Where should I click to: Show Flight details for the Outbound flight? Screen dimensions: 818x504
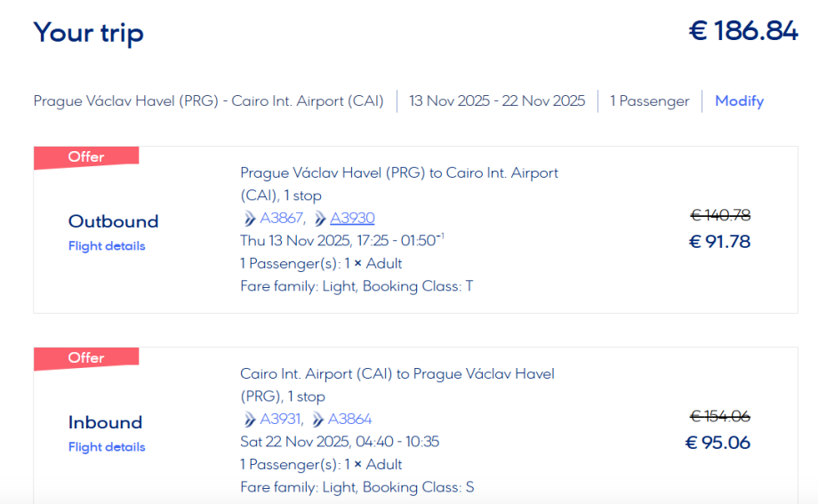(107, 246)
